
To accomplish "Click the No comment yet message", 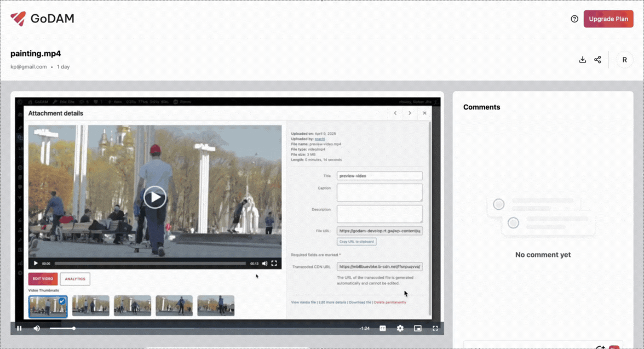I will click(543, 254).
